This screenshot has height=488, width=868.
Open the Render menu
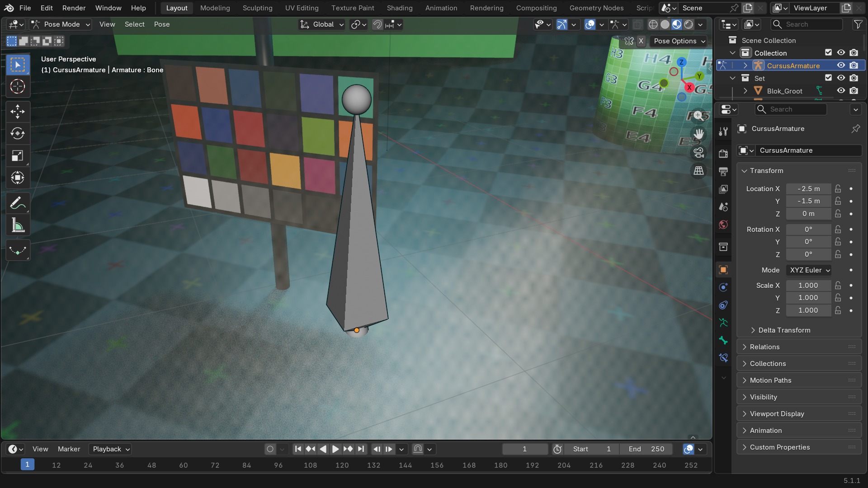74,8
